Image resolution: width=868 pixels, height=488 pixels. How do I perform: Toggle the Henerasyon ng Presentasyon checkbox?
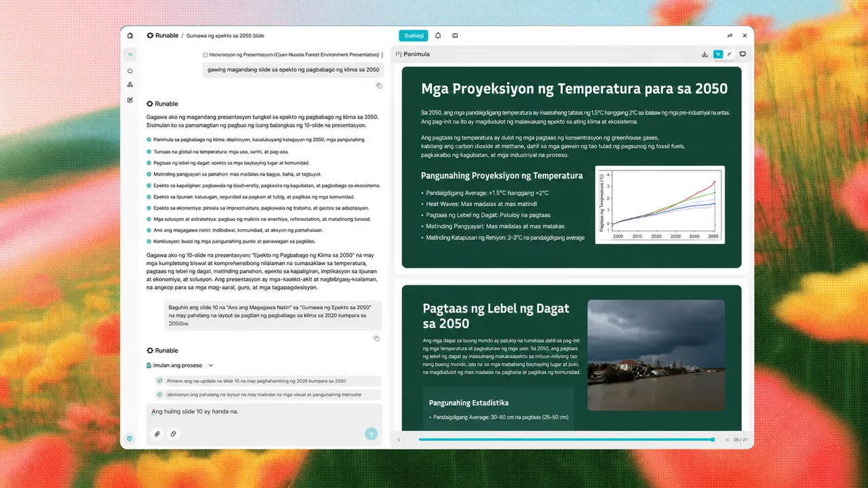pos(205,55)
